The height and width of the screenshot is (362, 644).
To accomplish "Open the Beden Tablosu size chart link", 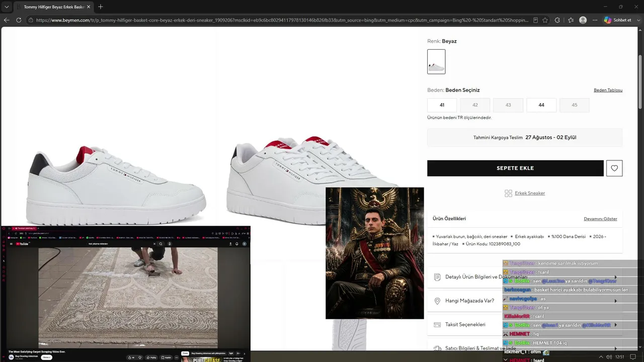I will (608, 90).
